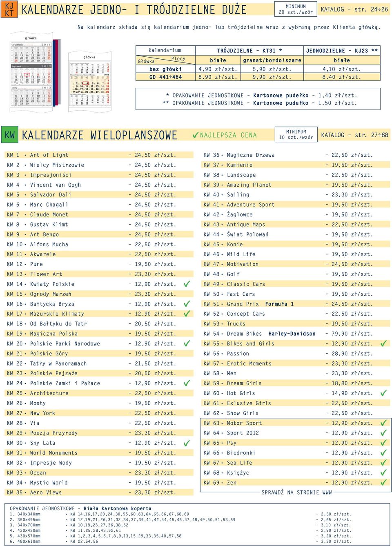The image size is (392, 546).
Task: Select KW 35 Aero Views entry
Action: 99,493
